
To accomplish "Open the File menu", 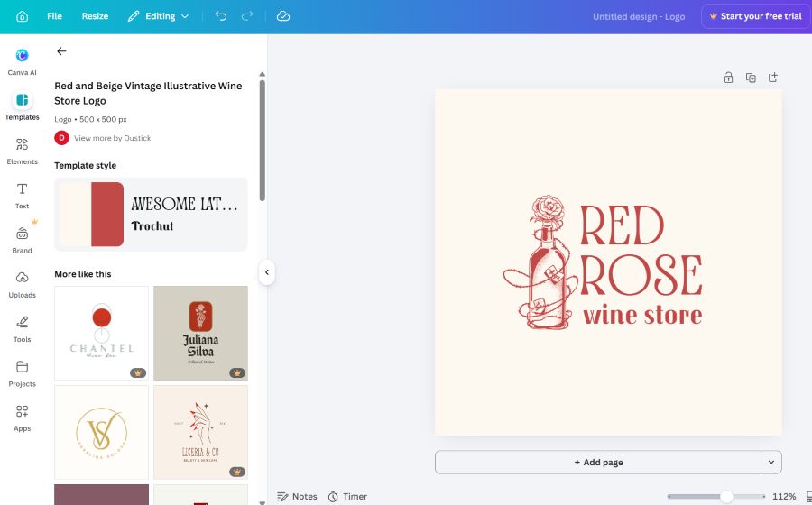I will 54,16.
